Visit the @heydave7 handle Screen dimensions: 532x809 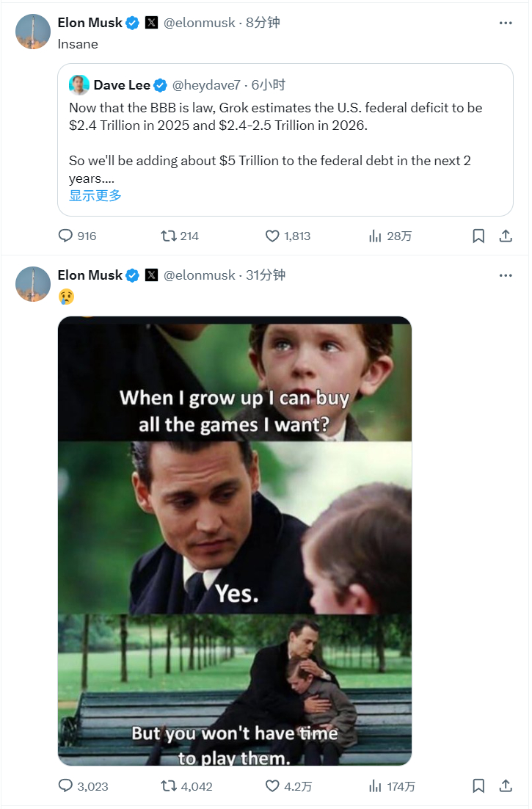[x=206, y=85]
